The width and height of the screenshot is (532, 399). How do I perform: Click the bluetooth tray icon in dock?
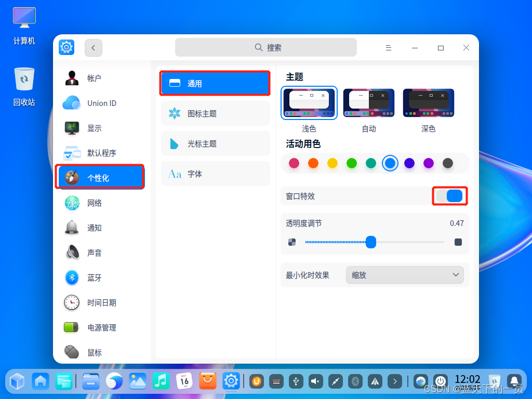(x=355, y=382)
